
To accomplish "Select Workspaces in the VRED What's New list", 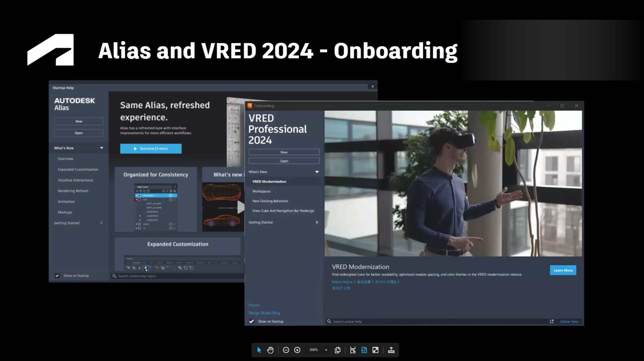I will [261, 191].
